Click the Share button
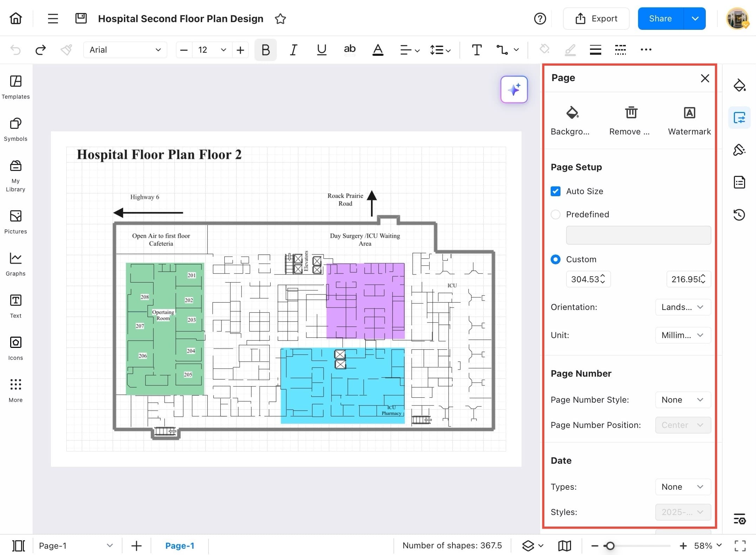 pos(660,18)
